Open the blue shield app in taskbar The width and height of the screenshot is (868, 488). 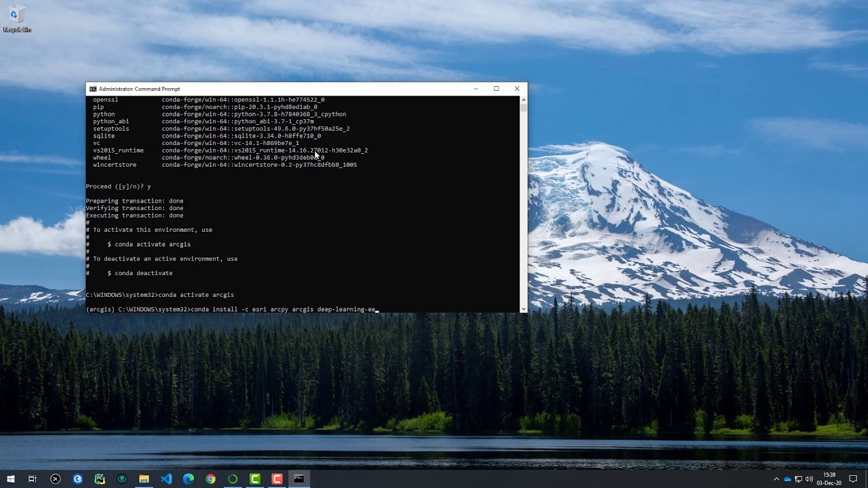tap(77, 479)
